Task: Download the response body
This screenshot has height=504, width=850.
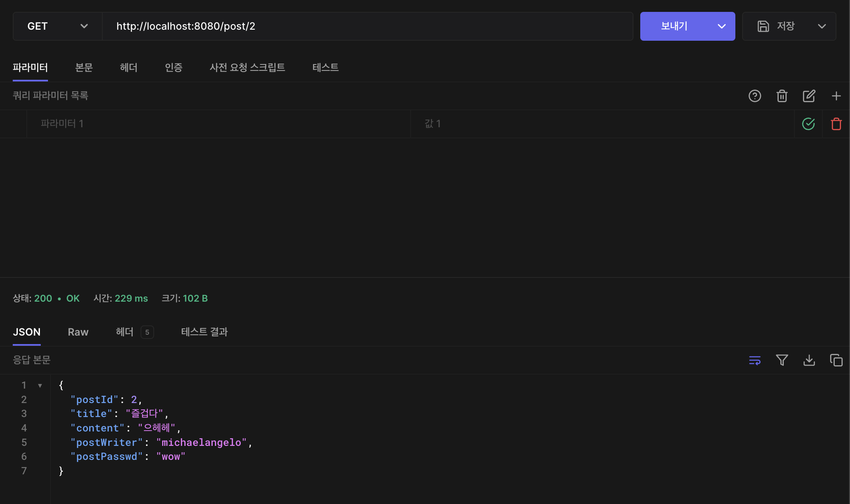Action: pos(809,360)
